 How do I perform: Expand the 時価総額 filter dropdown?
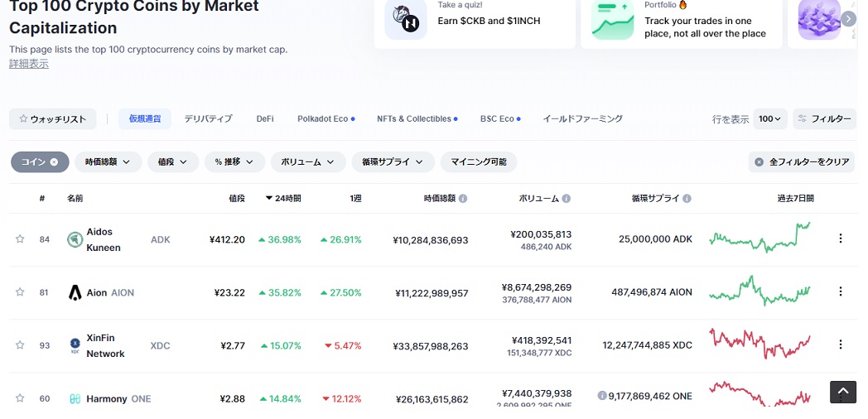pyautogui.click(x=108, y=162)
